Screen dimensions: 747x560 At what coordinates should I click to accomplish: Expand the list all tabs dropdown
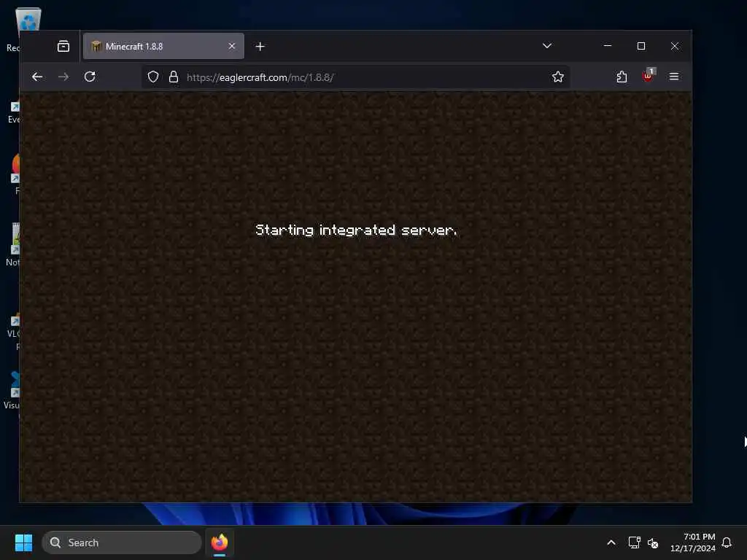pyautogui.click(x=547, y=46)
